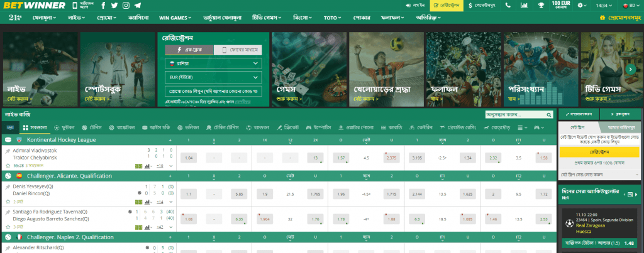Viewport: 644px width, 253px height.
Task: Open the রাশিয়া country dropdown
Action: tap(213, 63)
